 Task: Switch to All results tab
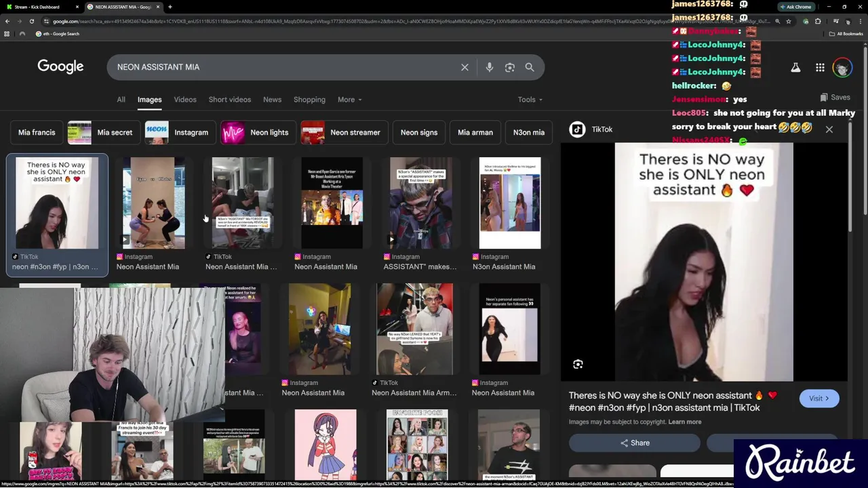[121, 100]
